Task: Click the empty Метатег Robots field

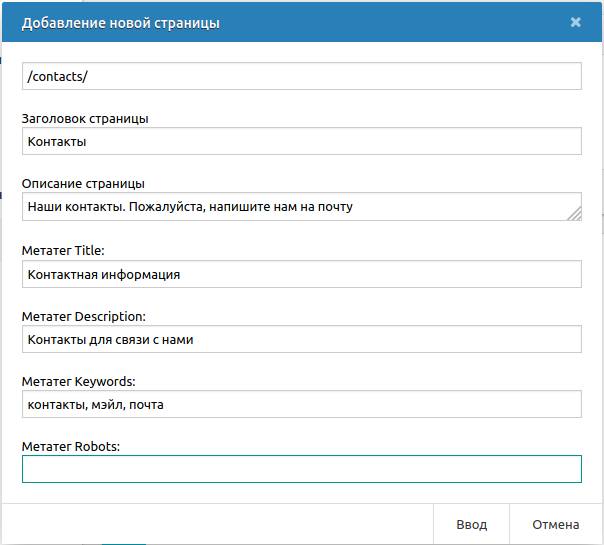Action: (x=302, y=469)
